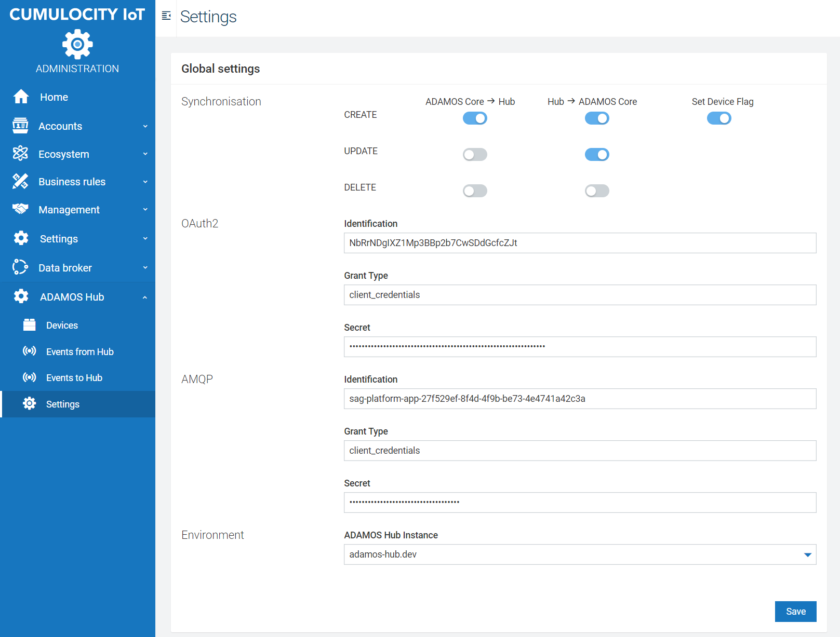The width and height of the screenshot is (840, 637).
Task: Click the Environment section label
Action: [212, 535]
